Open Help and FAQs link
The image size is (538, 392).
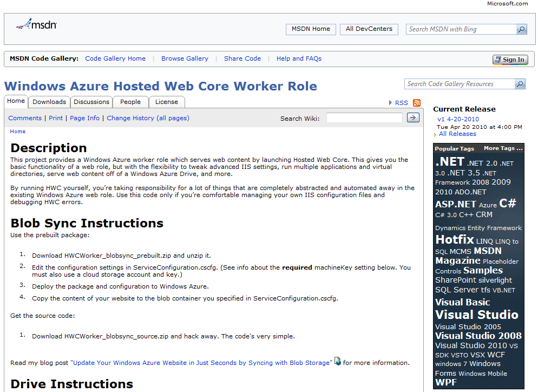click(299, 58)
